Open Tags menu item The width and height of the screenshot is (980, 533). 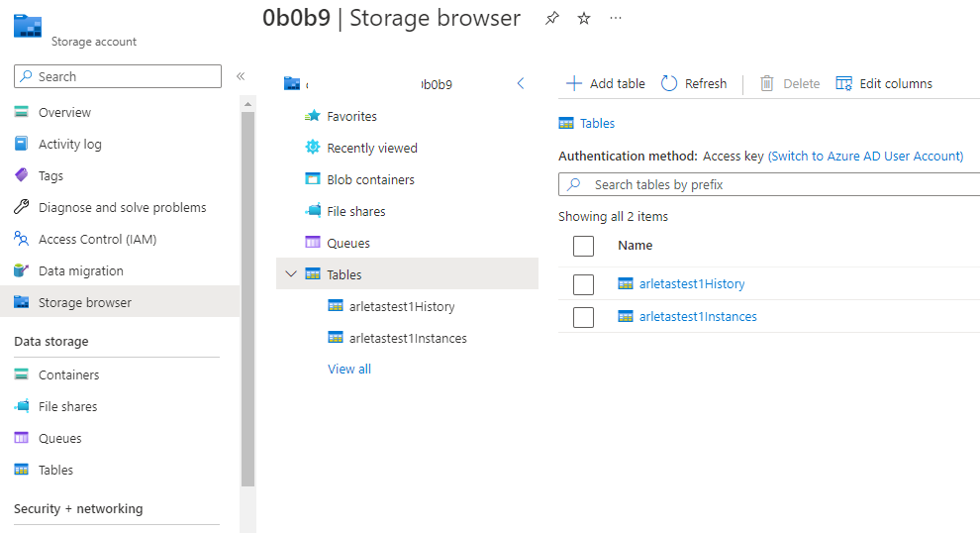coord(50,175)
